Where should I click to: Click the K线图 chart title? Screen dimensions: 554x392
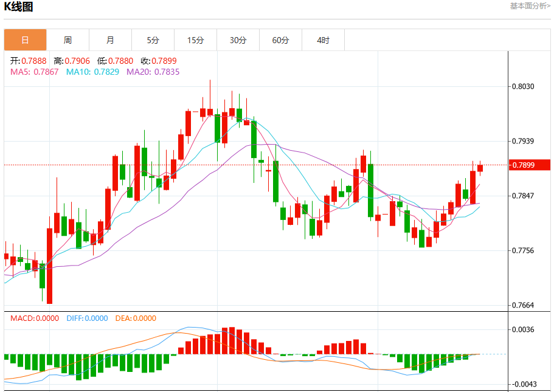coord(18,7)
